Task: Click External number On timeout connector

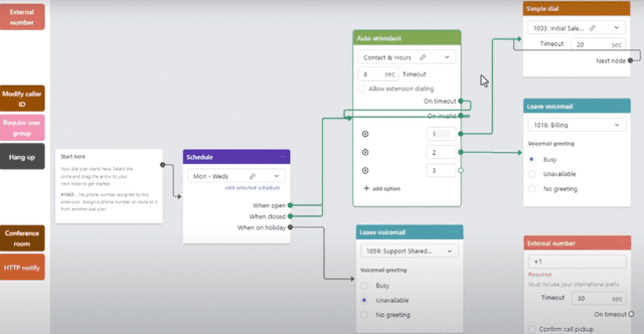Action: [x=631, y=314]
